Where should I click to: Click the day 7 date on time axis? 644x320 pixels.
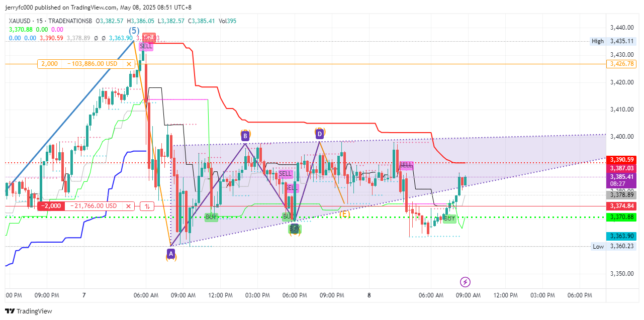pos(84,295)
